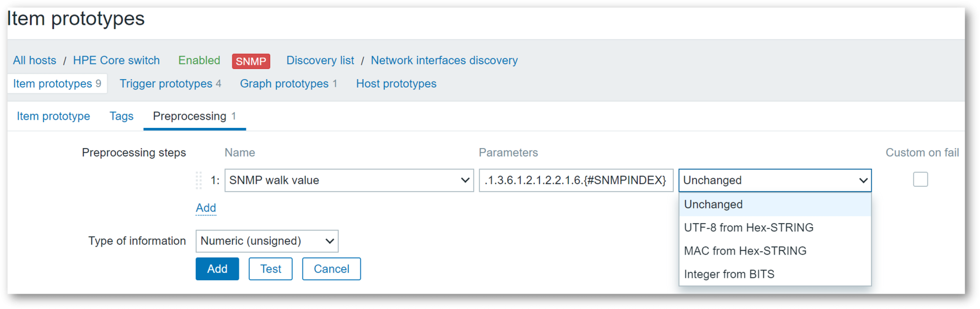The height and width of the screenshot is (309, 980).
Task: Click the green Enabled status label
Action: point(199,60)
